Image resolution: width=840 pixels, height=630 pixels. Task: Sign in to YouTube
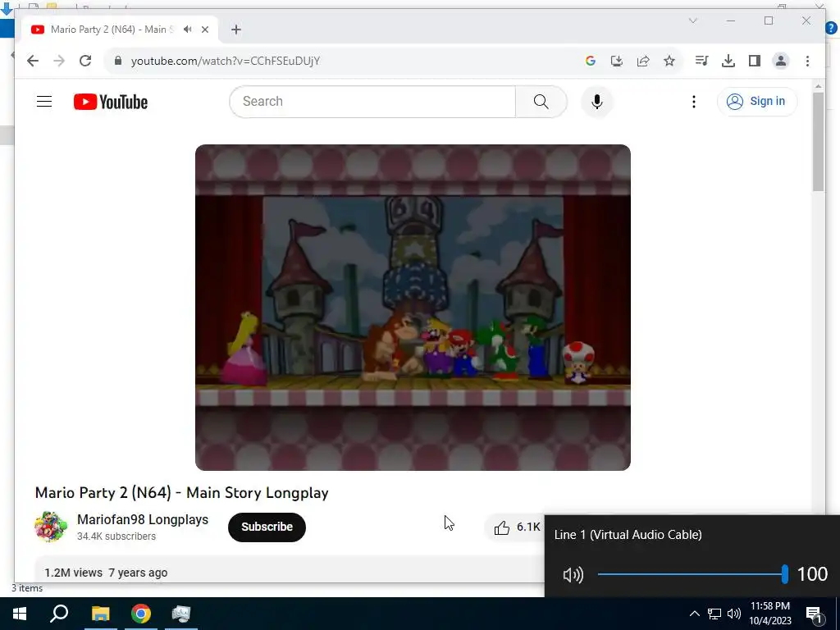[757, 101]
